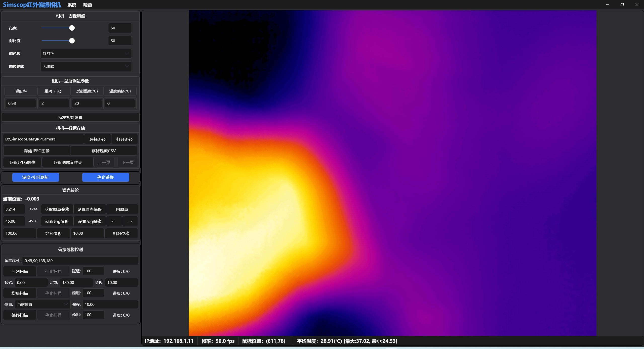Enable 温度-实时刷新 real-time refresh
Viewport: 644px width, 349px height.
tap(35, 177)
